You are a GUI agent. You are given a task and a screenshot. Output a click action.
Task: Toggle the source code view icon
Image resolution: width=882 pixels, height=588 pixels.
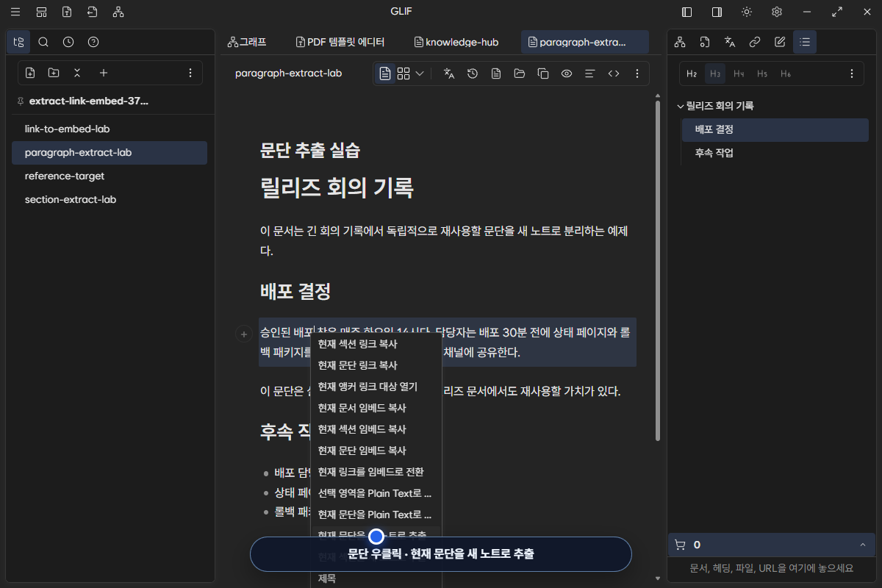click(614, 73)
